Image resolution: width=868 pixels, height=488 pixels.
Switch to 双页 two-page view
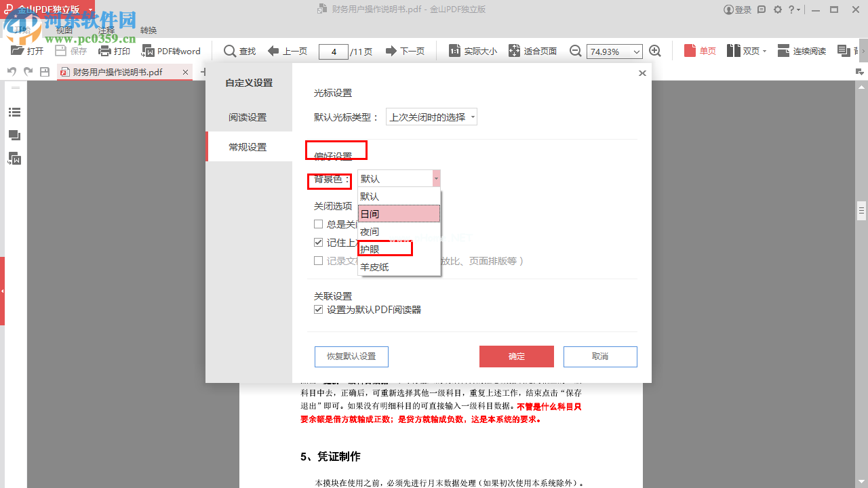coord(743,51)
